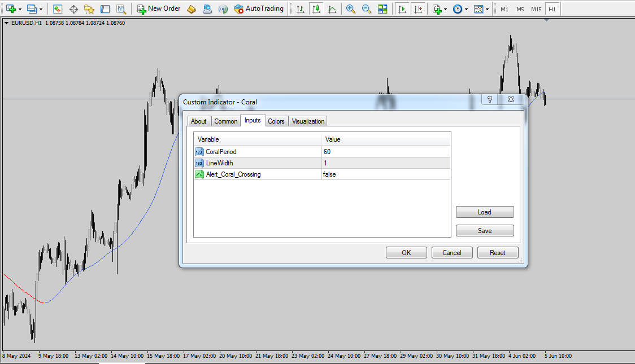Open the Data Window crosshair icon
This screenshot has height=364, width=635.
[x=73, y=9]
